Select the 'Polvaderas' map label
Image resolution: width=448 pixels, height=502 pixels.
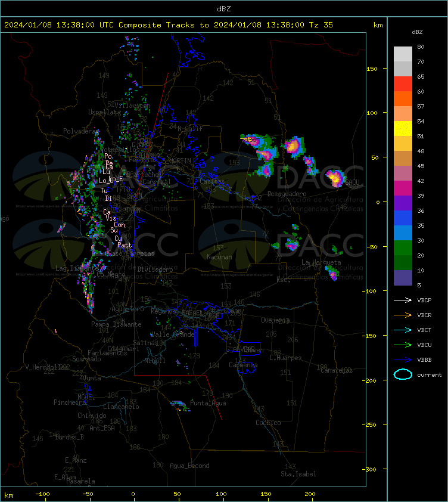click(80, 131)
